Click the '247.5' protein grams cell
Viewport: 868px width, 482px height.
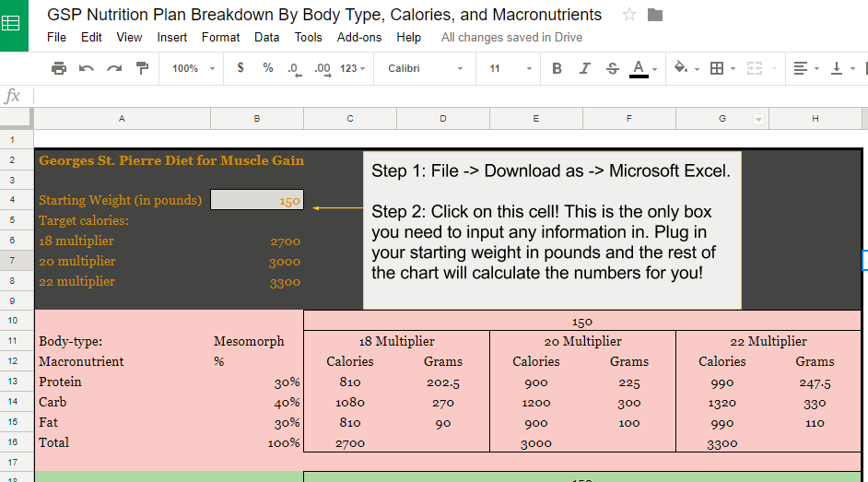(815, 382)
